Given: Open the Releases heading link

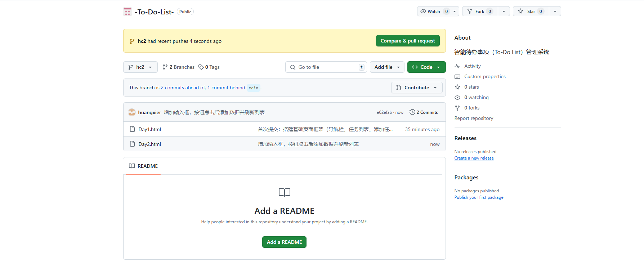Looking at the screenshot, I should [465, 138].
